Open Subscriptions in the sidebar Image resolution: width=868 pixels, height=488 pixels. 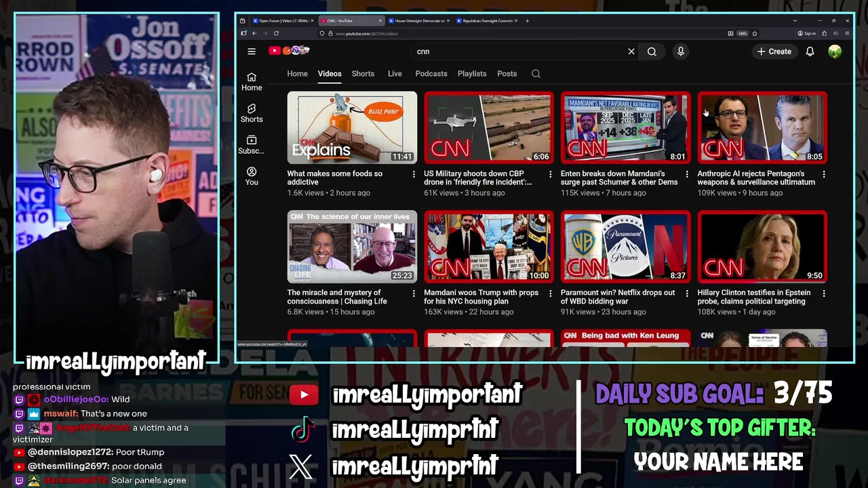(252, 144)
